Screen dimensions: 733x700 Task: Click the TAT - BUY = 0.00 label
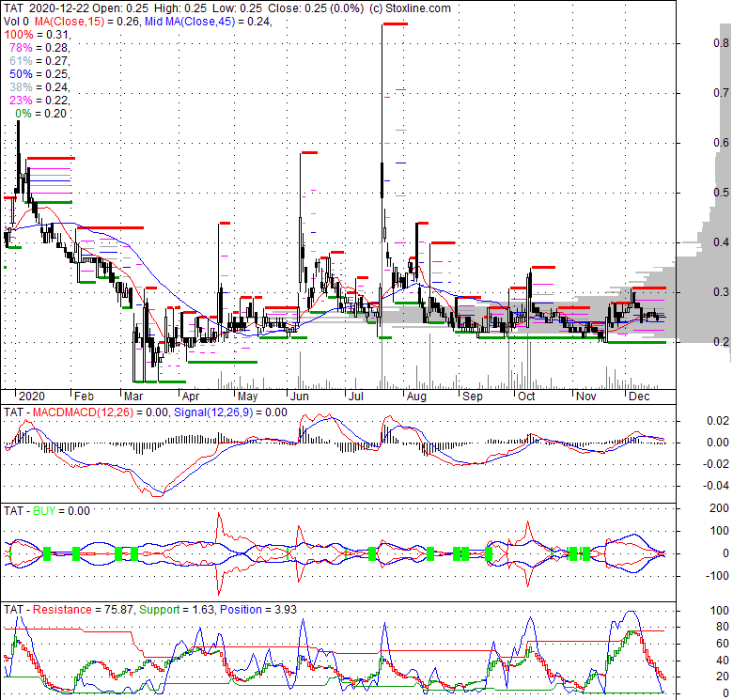[47, 511]
